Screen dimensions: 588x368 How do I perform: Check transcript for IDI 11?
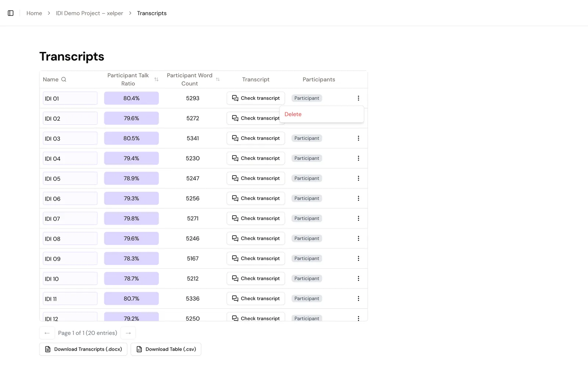point(256,299)
